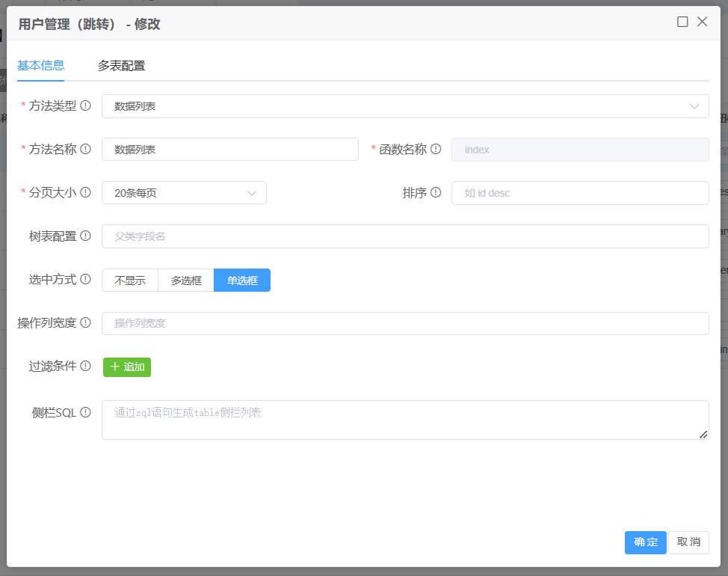The height and width of the screenshot is (576, 728).
Task: Switch to the 多表配置 tab
Action: pyautogui.click(x=121, y=66)
